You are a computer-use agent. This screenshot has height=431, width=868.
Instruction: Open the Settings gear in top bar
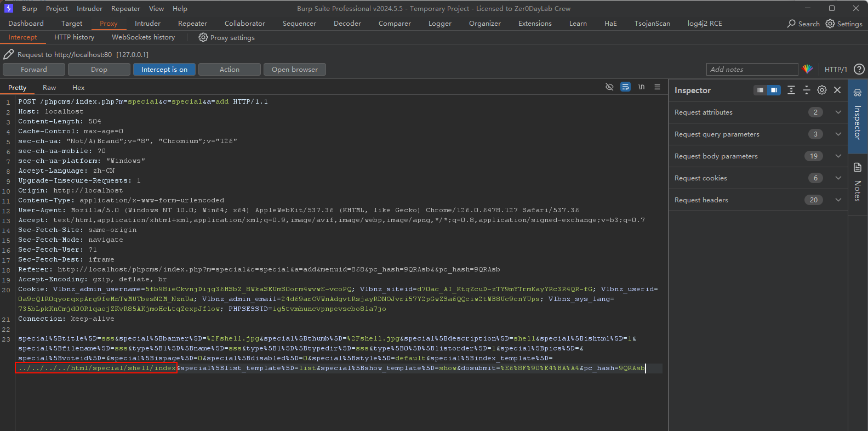click(830, 24)
